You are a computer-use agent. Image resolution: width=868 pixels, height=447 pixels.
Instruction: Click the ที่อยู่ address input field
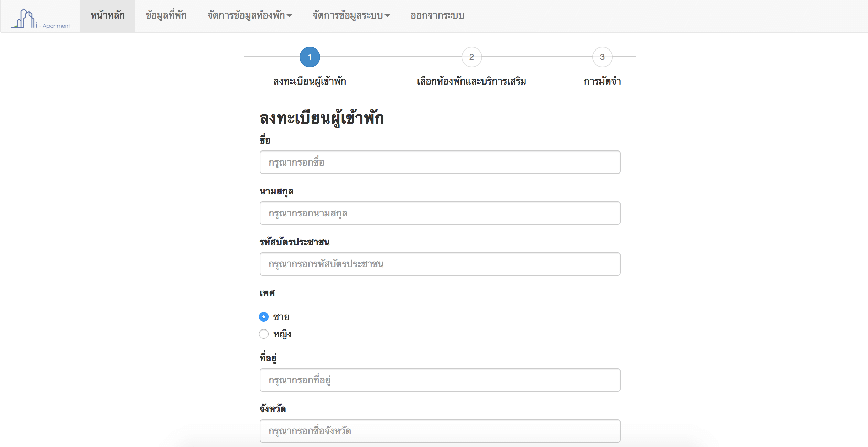coord(440,380)
